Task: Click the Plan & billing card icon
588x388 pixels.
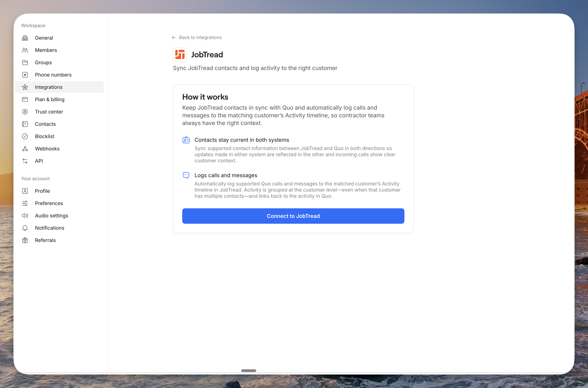Action: (25, 99)
